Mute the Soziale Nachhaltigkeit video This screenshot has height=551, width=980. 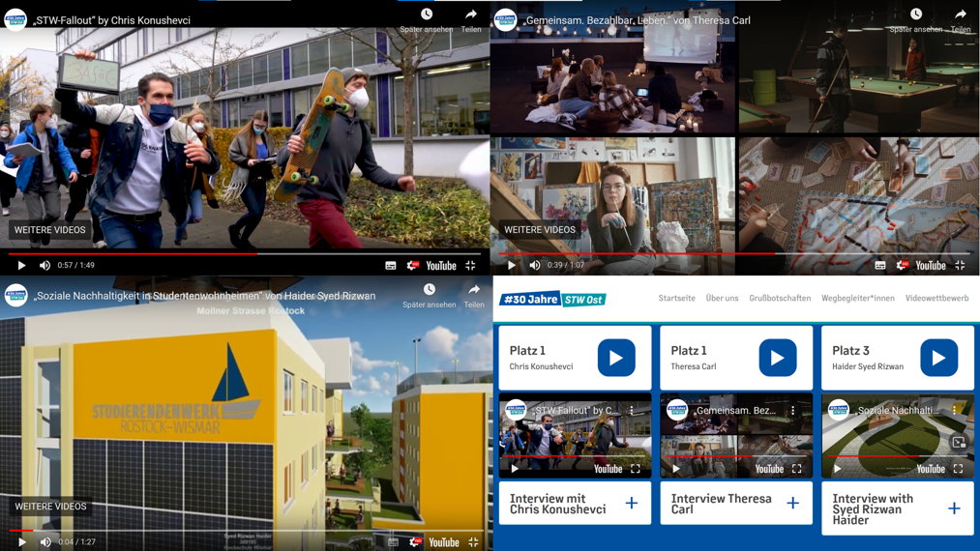pyautogui.click(x=45, y=541)
